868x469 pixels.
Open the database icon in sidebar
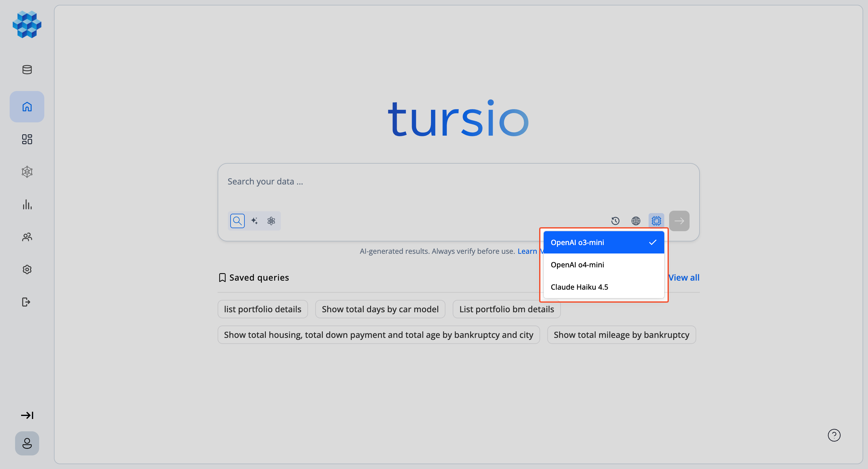27,70
